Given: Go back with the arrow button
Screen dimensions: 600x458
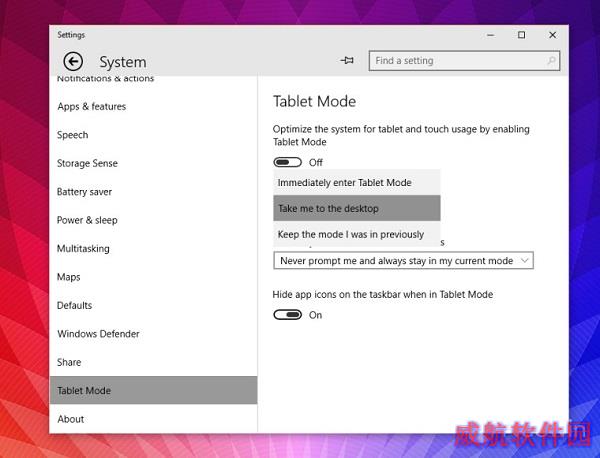Looking at the screenshot, I should (x=73, y=61).
